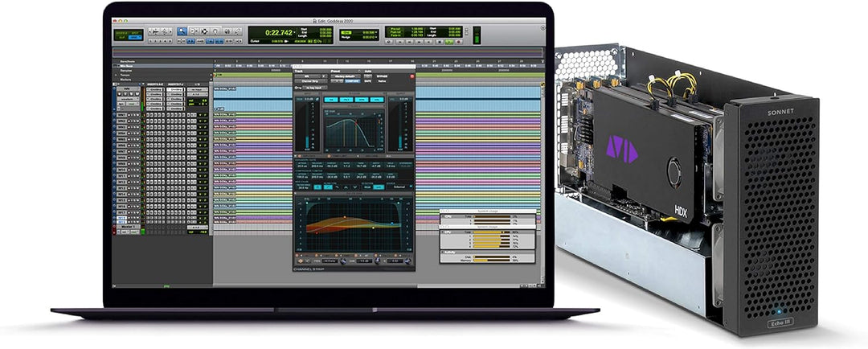The height and width of the screenshot is (349, 868).
Task: Click the yellow EQ band point on graph
Action: (x=373, y=228)
